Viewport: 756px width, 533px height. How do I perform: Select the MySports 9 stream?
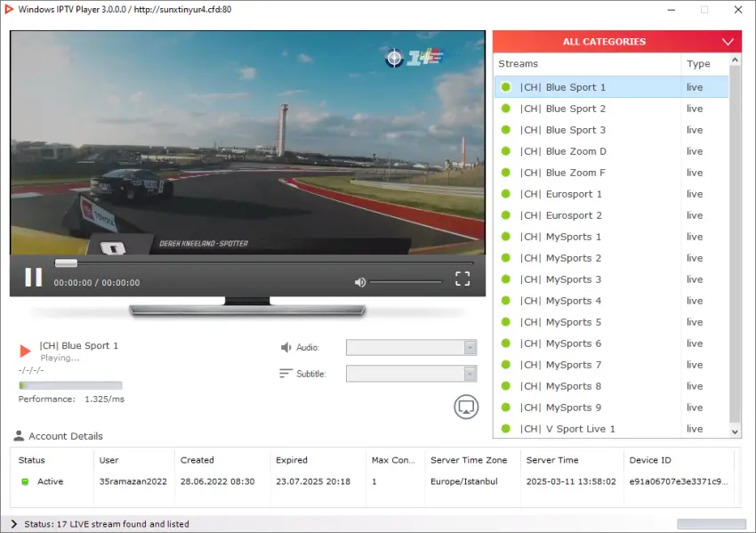(x=611, y=408)
